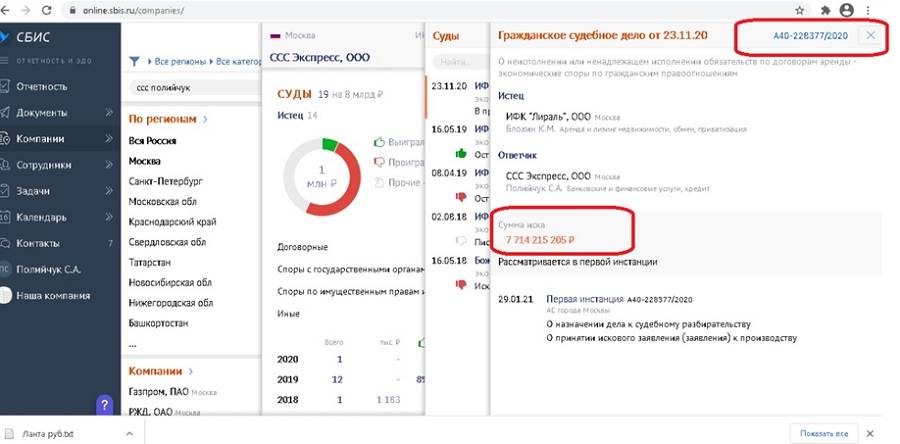This screenshot has width=900, height=444.
Task: Bookmark this page with star icon
Action: coord(800,10)
